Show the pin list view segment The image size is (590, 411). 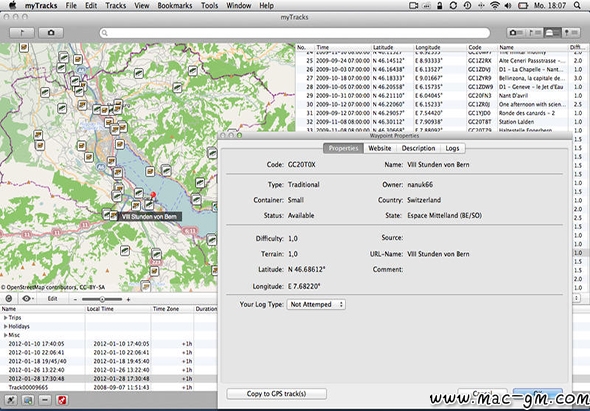[x=571, y=33]
